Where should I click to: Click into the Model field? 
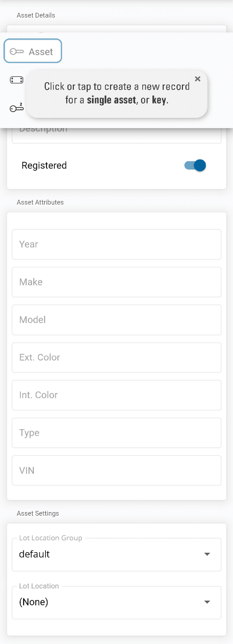116,320
